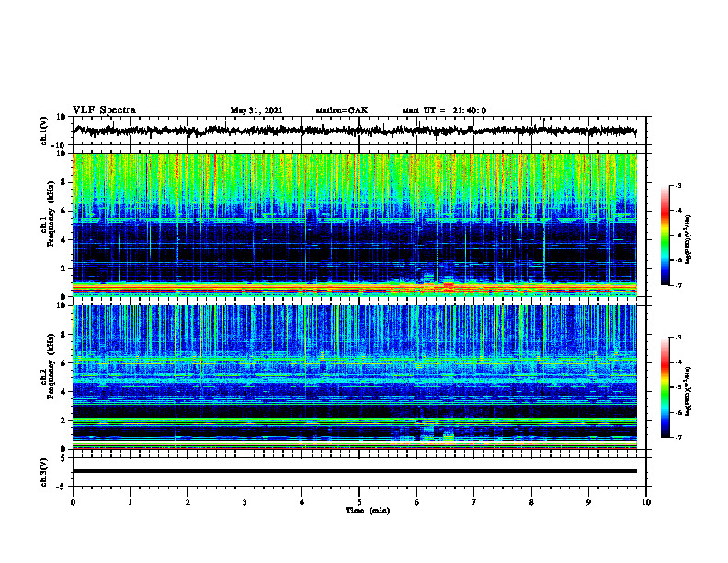Click the "-7" label on ch.2 color scale
The image size is (728, 563).
(677, 437)
